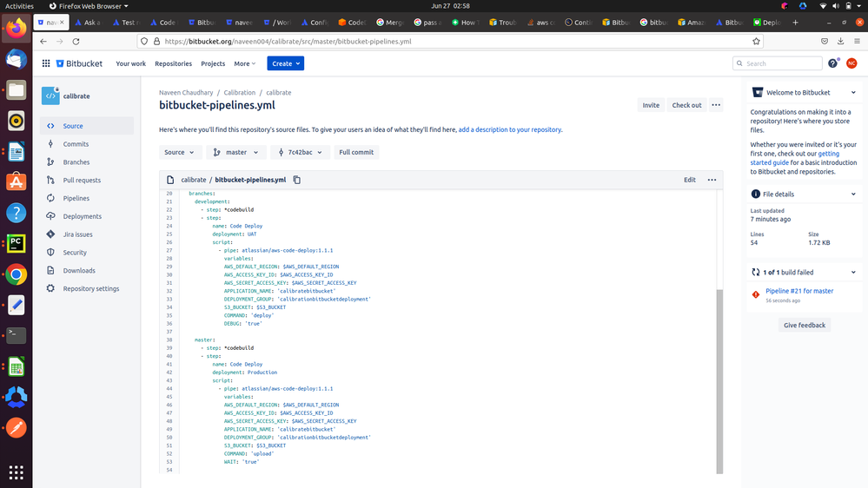Open Jira issues in the sidebar
The image size is (868, 488).
tap(87, 234)
